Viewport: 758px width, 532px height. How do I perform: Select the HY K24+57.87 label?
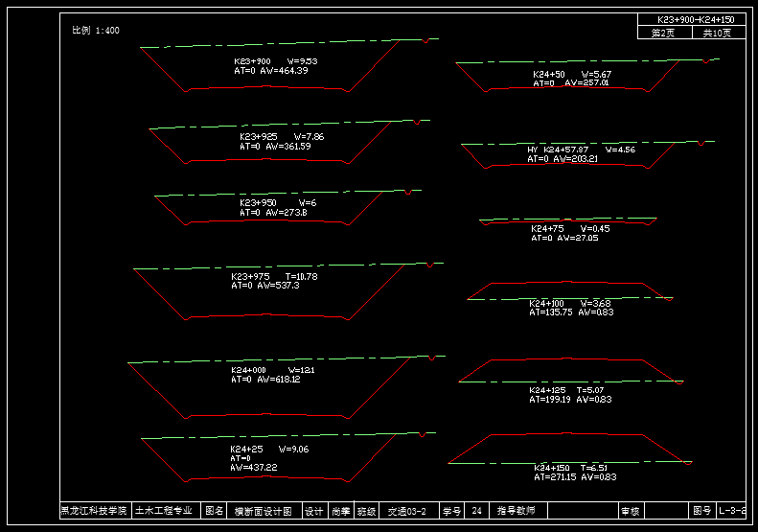pos(557,150)
